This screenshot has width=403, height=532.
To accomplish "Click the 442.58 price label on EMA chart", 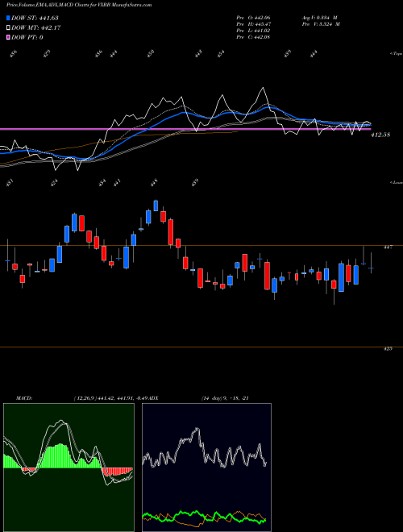I will coord(380,135).
